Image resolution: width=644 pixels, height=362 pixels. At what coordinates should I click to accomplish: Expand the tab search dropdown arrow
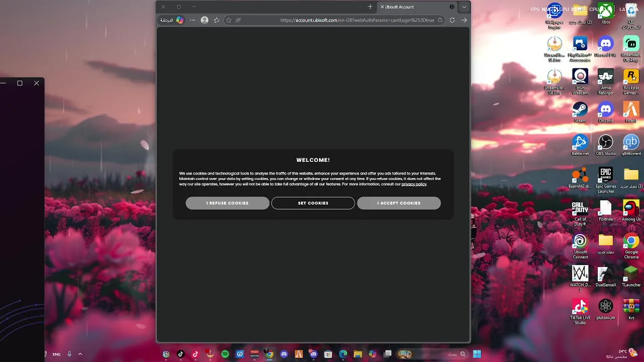pos(464,7)
